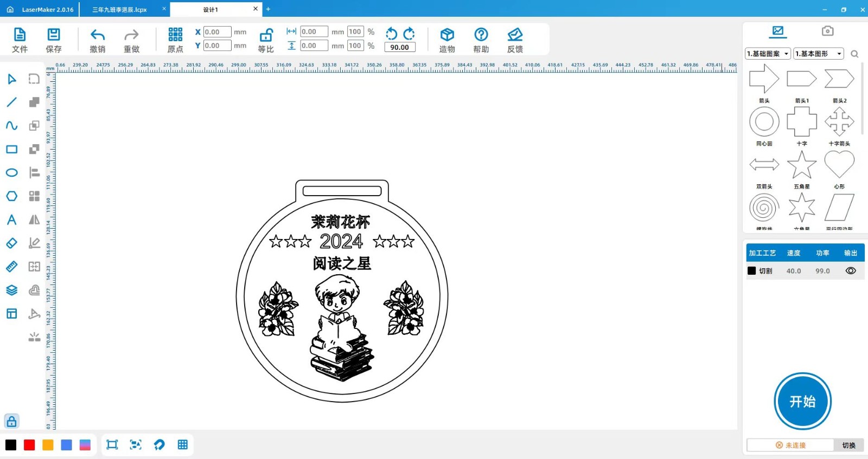Viewport: 868px width, 459px height.
Task: Click the undo (撤销) icon
Action: [98, 35]
